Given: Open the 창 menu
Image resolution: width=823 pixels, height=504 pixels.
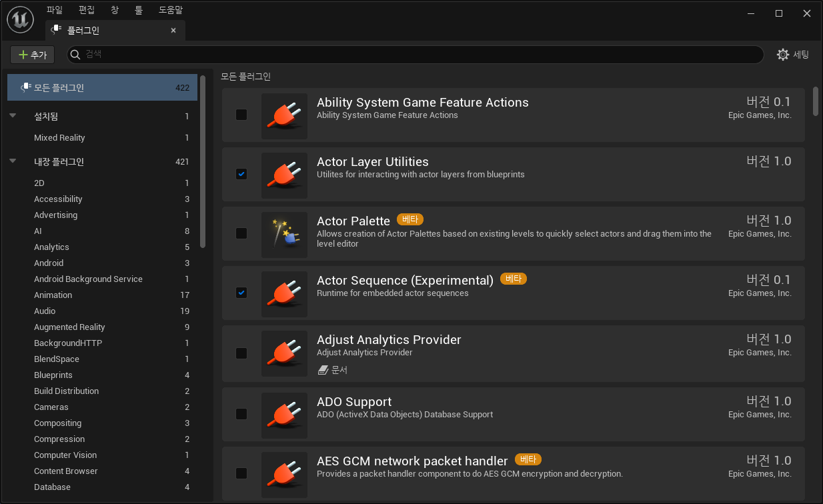Looking at the screenshot, I should [115, 10].
